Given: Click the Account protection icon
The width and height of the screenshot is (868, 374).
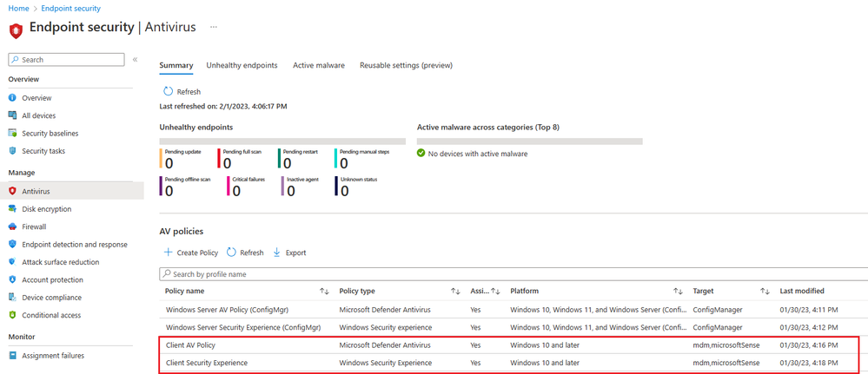Looking at the screenshot, I should 12,279.
